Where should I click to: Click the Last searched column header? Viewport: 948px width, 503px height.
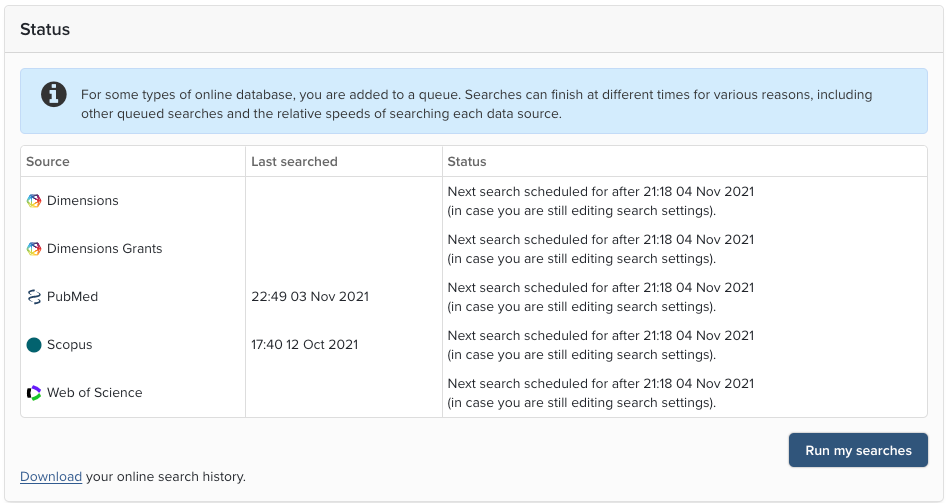tap(294, 162)
